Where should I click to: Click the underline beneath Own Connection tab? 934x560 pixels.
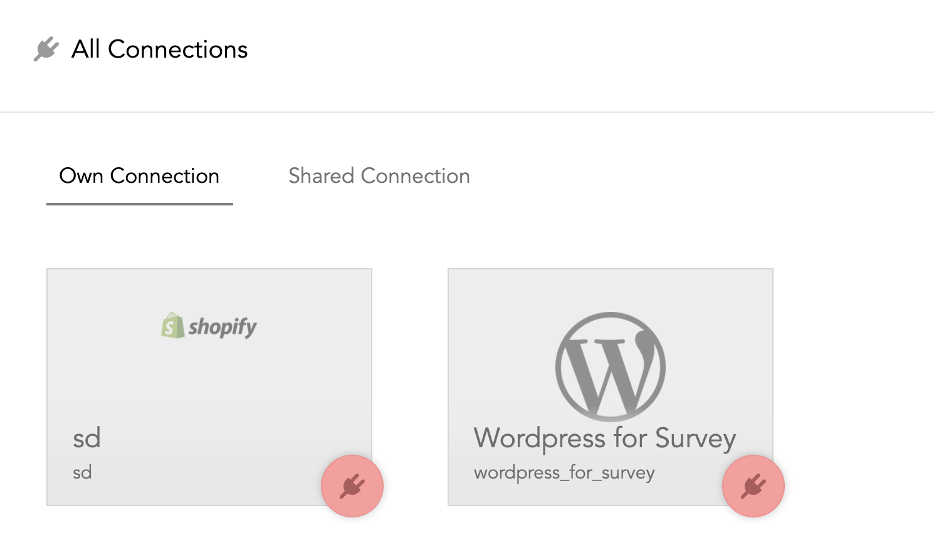[139, 204]
